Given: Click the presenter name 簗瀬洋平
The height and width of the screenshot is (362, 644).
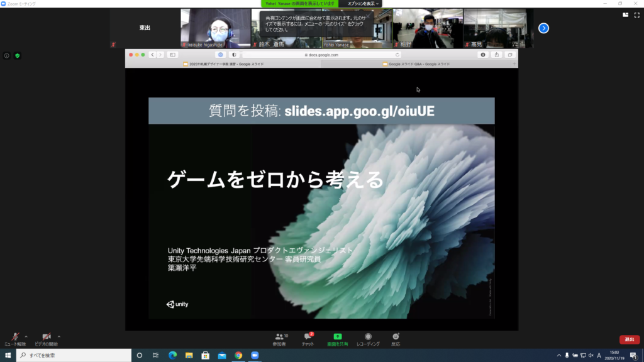Looking at the screenshot, I should [182, 268].
